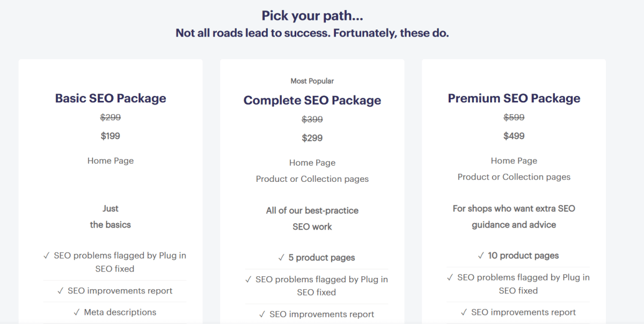
Task: Click "Pick your path..." page heading
Action: pos(312,16)
